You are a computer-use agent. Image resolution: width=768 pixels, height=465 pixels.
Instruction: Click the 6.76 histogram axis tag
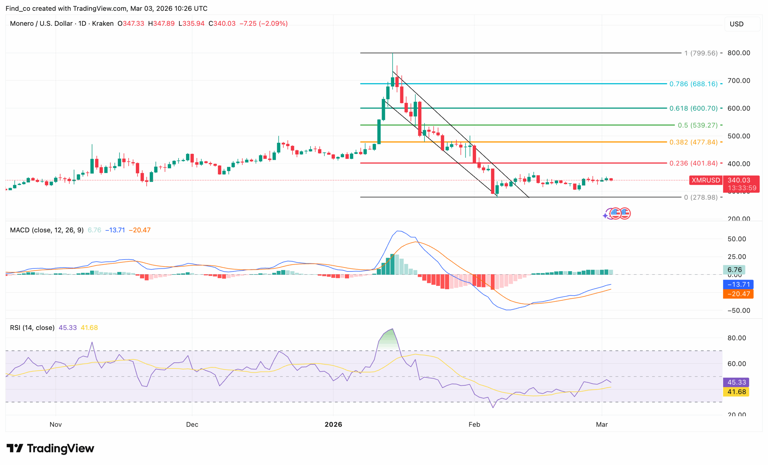point(734,270)
